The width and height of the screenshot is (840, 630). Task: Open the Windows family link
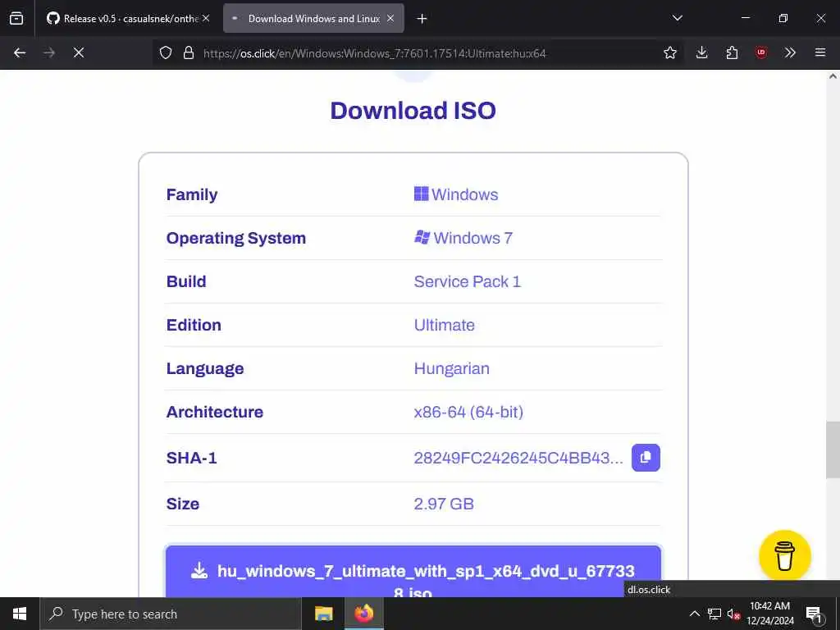[x=456, y=194]
